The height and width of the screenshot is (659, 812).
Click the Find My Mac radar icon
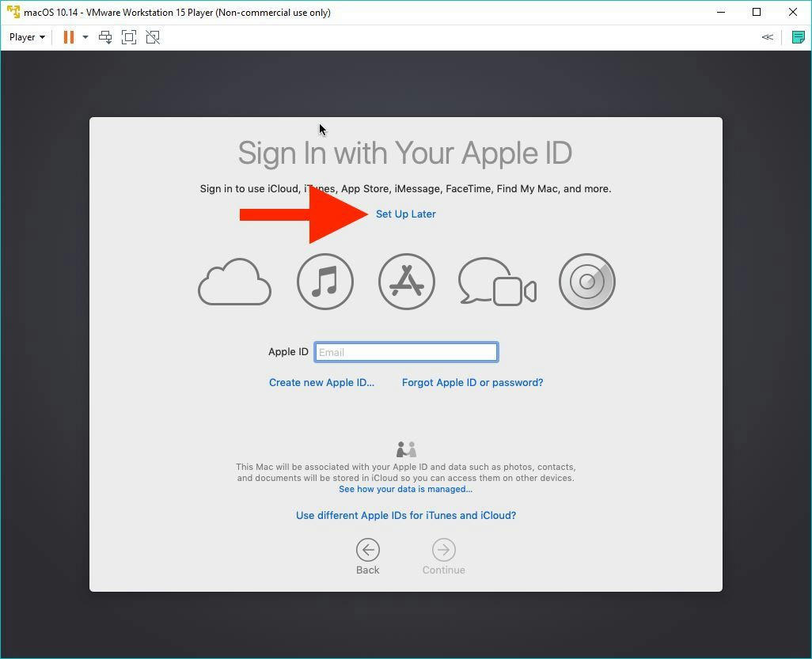coord(586,282)
